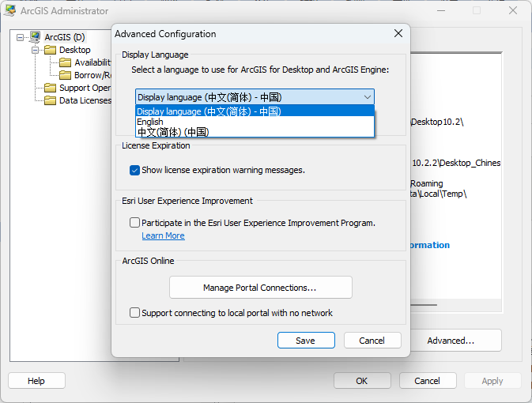Click Save in Advanced Configuration

[306, 341]
